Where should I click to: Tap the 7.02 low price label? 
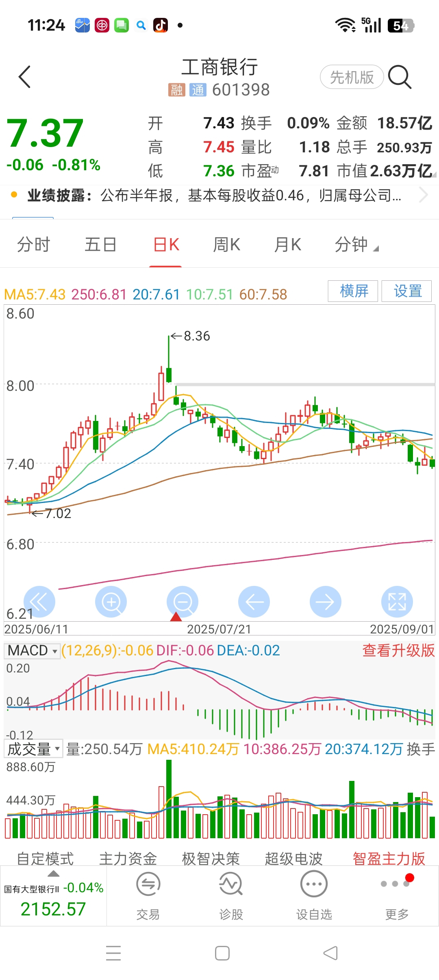tap(58, 514)
